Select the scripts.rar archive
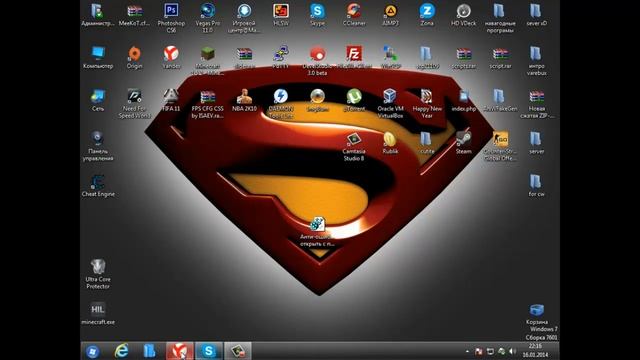Viewport: 640px width, 360px height. pos(464,54)
